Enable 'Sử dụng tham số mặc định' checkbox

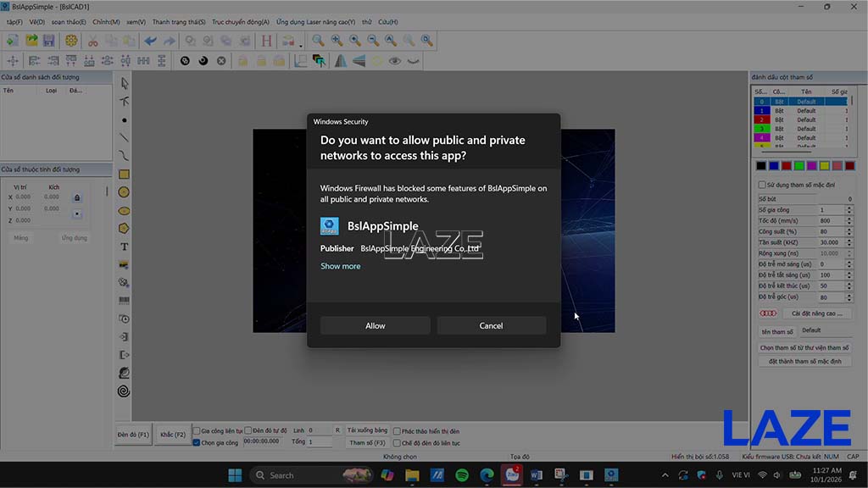click(762, 185)
